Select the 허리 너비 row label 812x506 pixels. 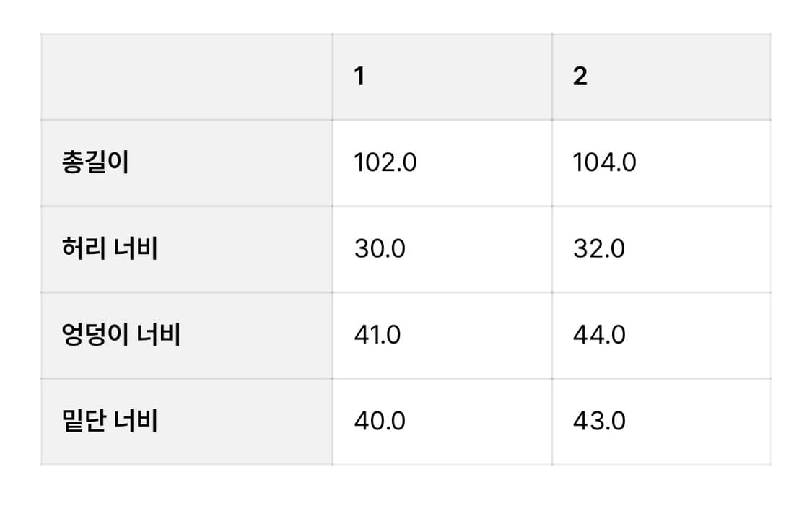110,249
